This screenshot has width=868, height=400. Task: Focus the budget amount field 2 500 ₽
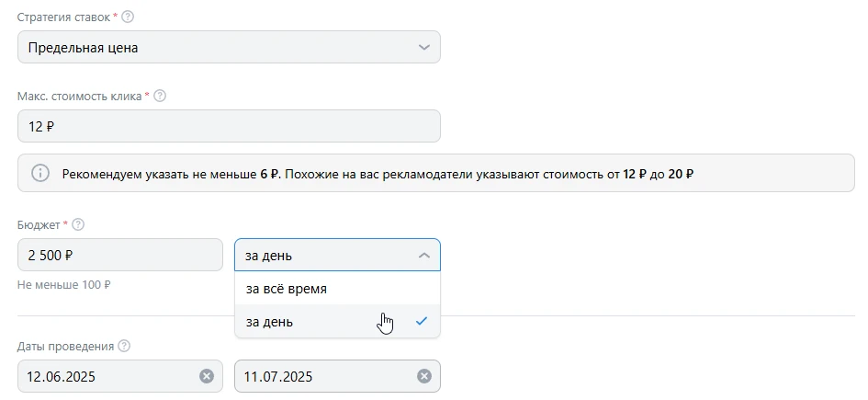tap(119, 256)
